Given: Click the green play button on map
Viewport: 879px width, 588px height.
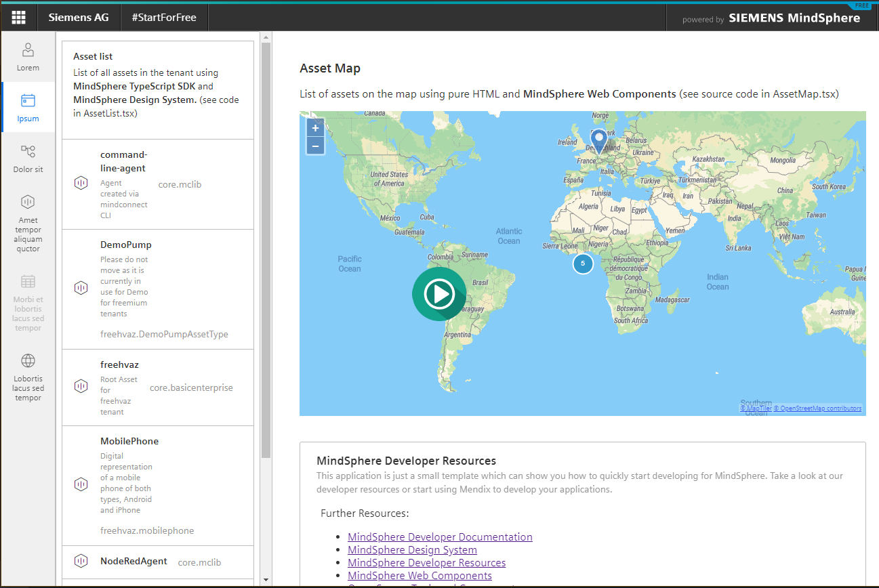Looking at the screenshot, I should [438, 294].
